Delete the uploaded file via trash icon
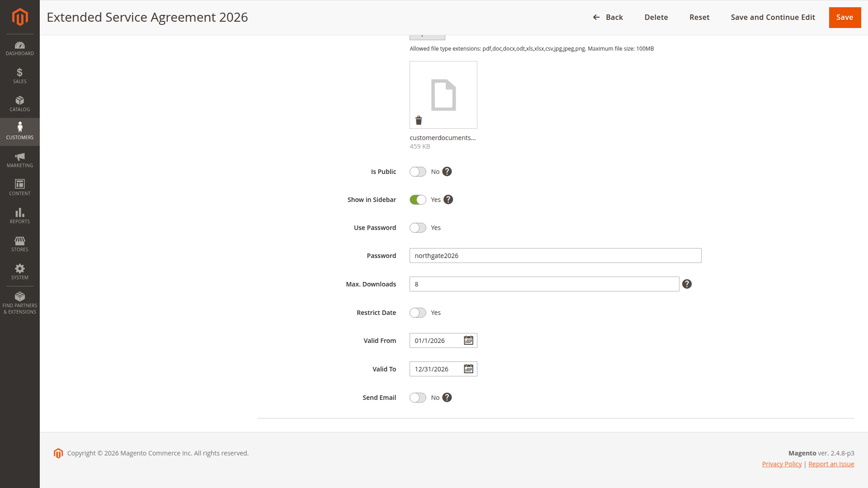The width and height of the screenshot is (868, 488). (x=419, y=121)
